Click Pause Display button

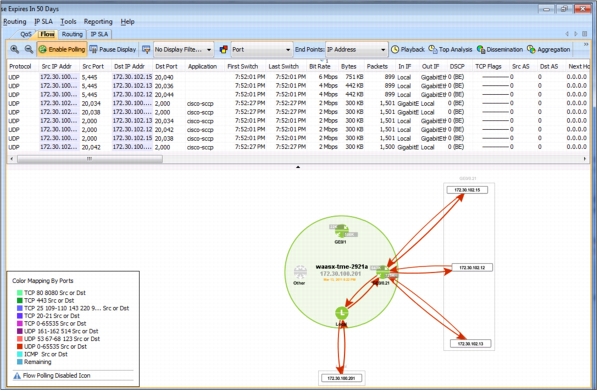tap(113, 50)
